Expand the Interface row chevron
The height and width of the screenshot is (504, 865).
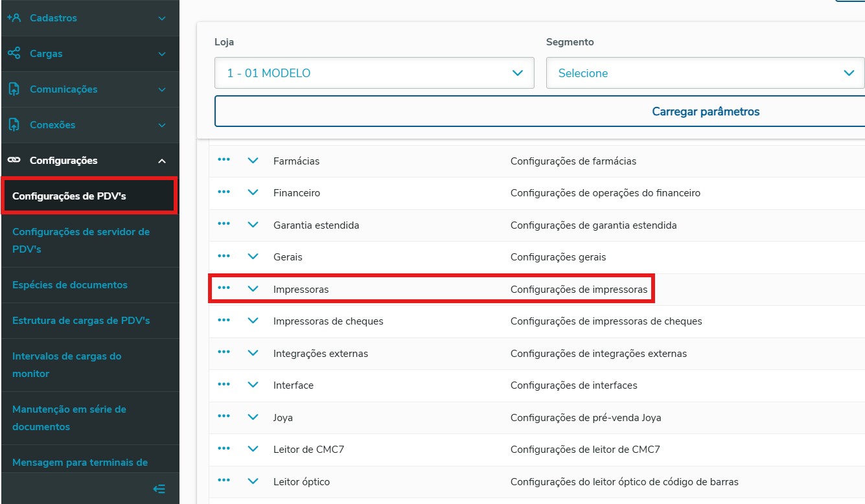[x=253, y=385]
